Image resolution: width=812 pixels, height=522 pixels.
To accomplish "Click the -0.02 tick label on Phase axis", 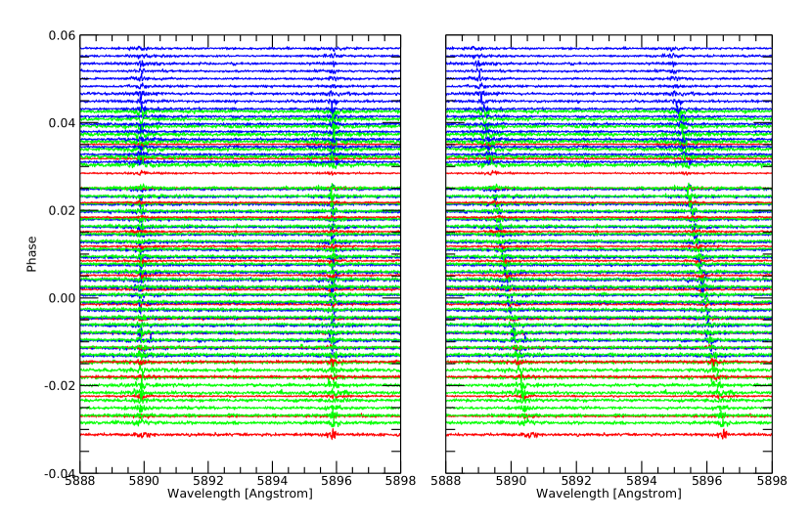I will tap(60, 385).
